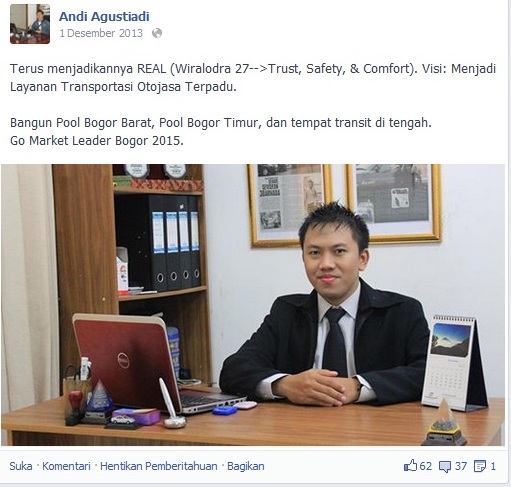Image resolution: width=511 pixels, height=487 pixels.
Task: Click the shares note icon
Action: [480, 466]
